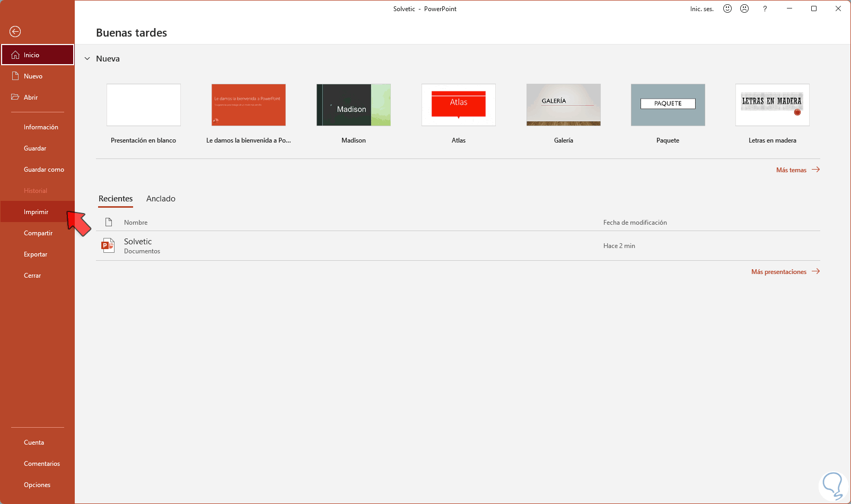Click the Documentos location under Solvetic
This screenshot has height=504, width=851.
tap(142, 251)
